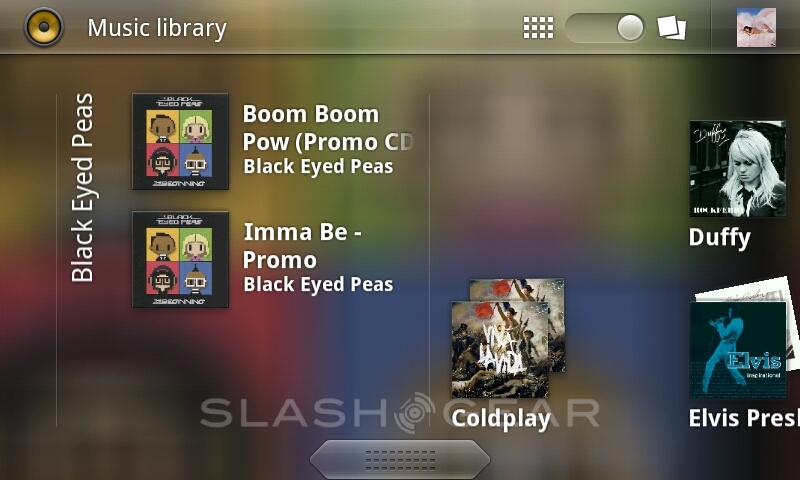Select the stacked albums view icon
800x480 pixels.
pyautogui.click(x=671, y=28)
